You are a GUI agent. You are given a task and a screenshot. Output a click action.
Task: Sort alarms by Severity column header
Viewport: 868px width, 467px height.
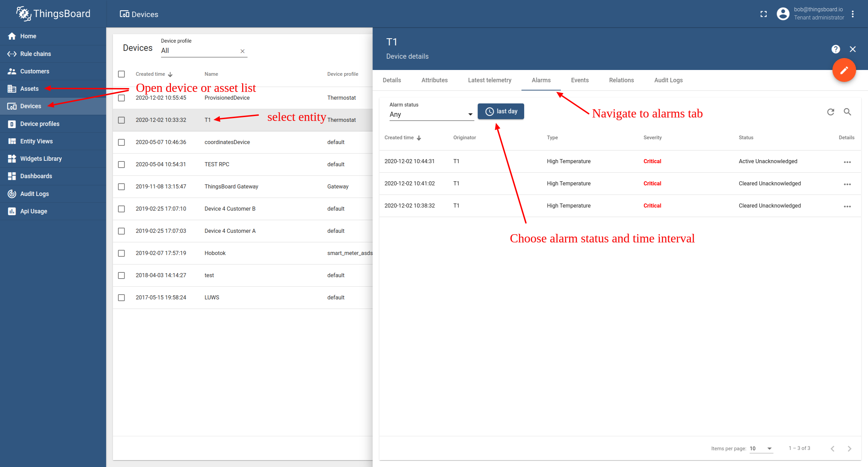pos(652,138)
